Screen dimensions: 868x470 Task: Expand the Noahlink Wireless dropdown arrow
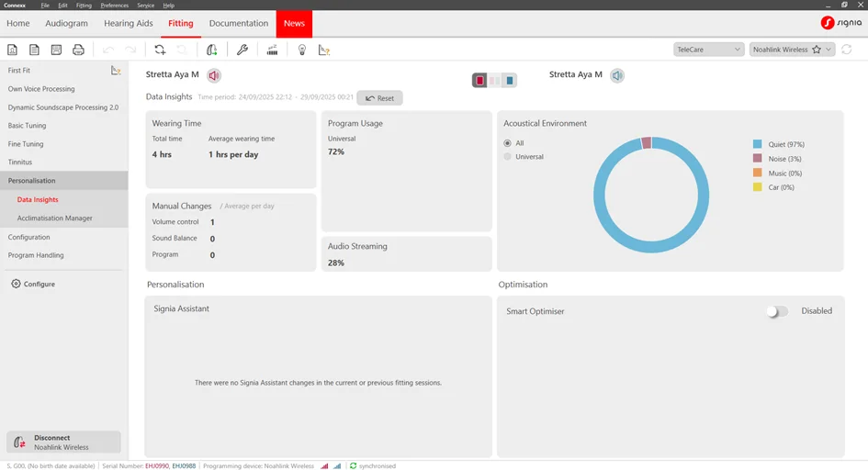[x=829, y=50]
